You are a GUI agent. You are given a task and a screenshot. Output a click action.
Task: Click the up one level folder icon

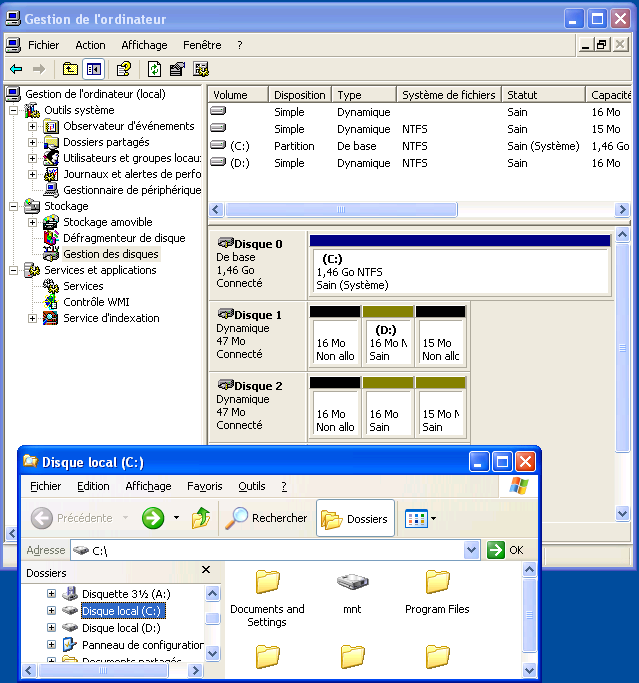coord(70,69)
